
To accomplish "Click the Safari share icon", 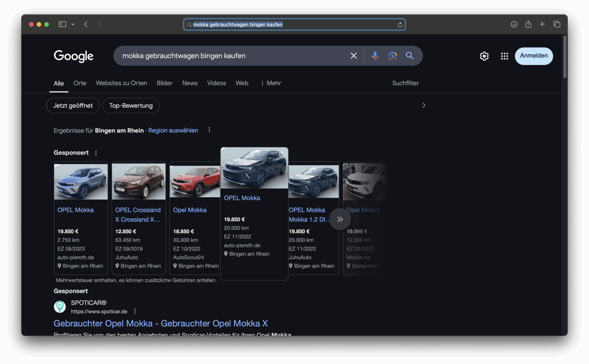I will 528,24.
